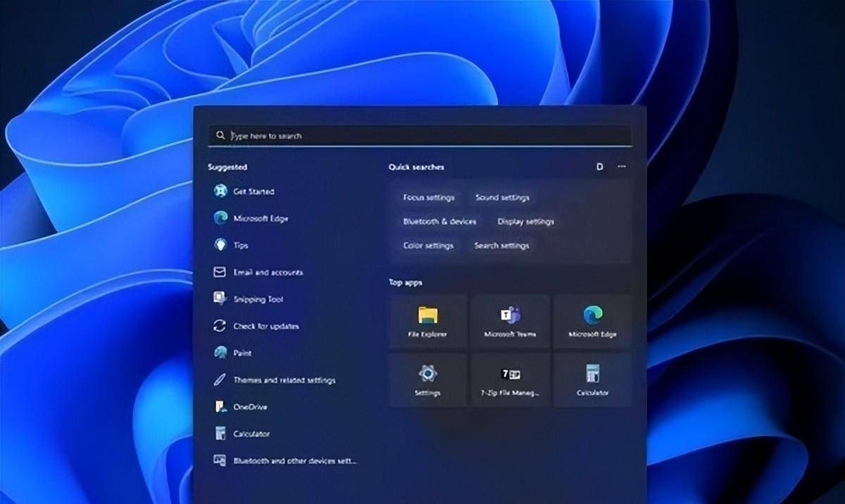This screenshot has height=504, width=845.
Task: Open 7-Zip File Manager tile
Action: pyautogui.click(x=510, y=379)
